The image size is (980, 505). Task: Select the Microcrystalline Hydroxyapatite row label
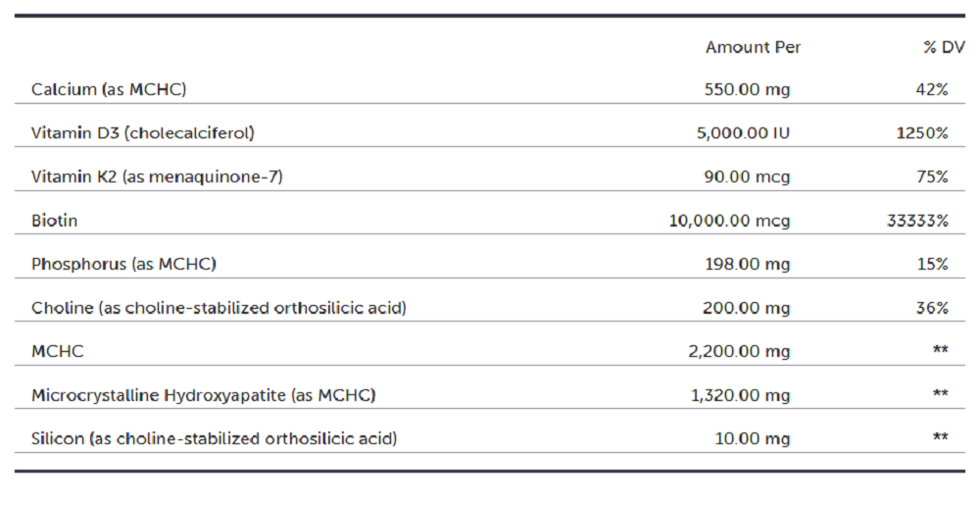(203, 395)
